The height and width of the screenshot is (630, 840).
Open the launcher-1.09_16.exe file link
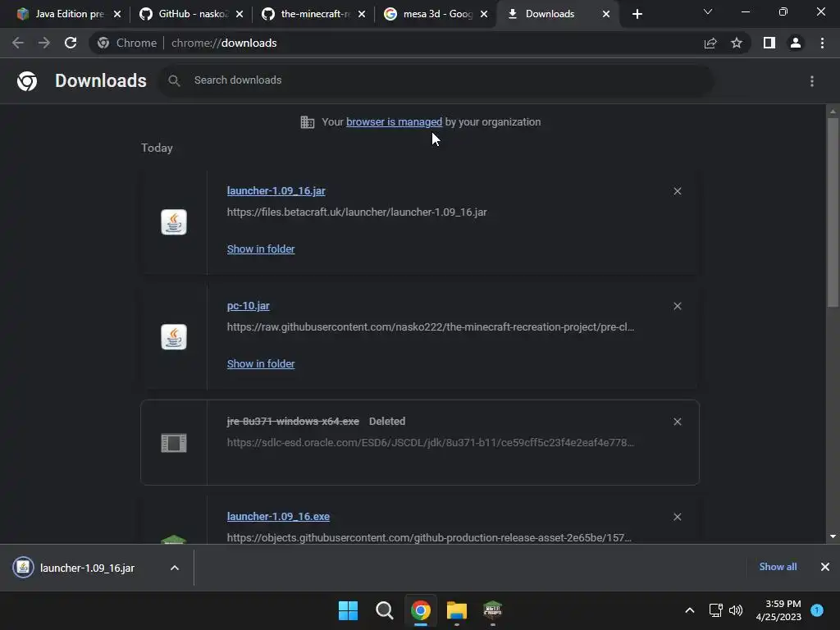click(x=278, y=517)
